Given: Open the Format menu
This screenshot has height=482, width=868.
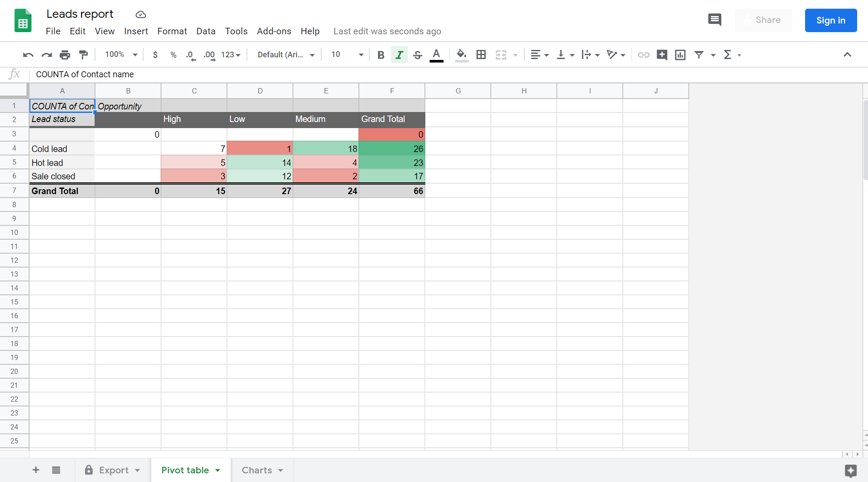Looking at the screenshot, I should [172, 31].
